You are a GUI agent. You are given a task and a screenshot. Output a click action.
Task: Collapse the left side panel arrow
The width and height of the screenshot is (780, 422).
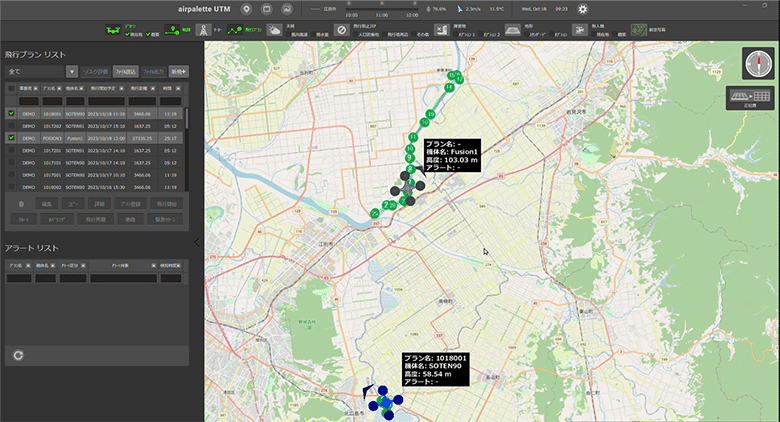click(x=197, y=242)
